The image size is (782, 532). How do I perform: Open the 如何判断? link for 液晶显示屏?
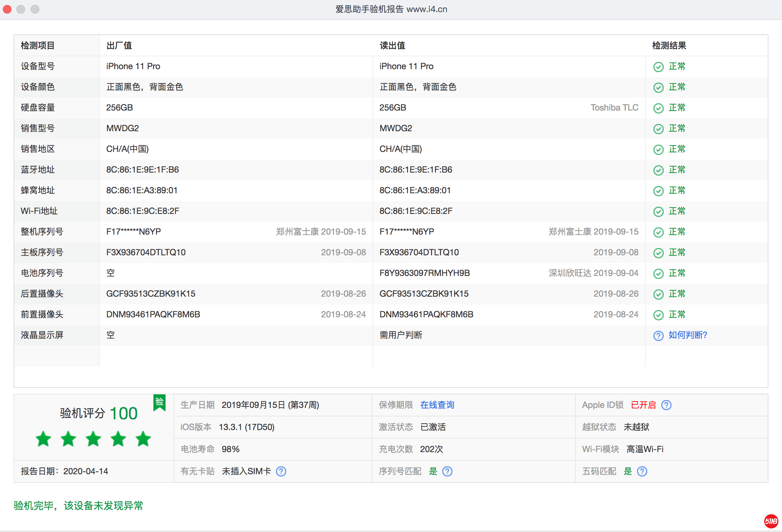[688, 335]
